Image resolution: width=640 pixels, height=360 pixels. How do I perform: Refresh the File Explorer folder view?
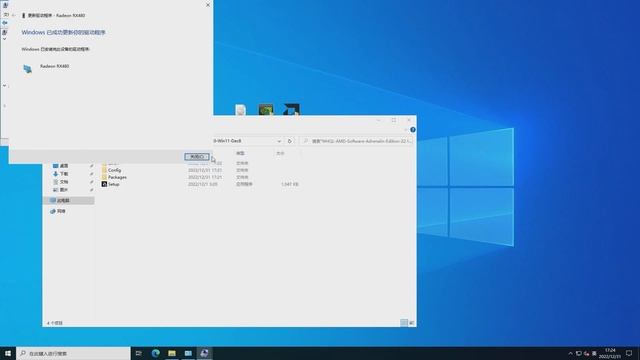tap(289, 141)
